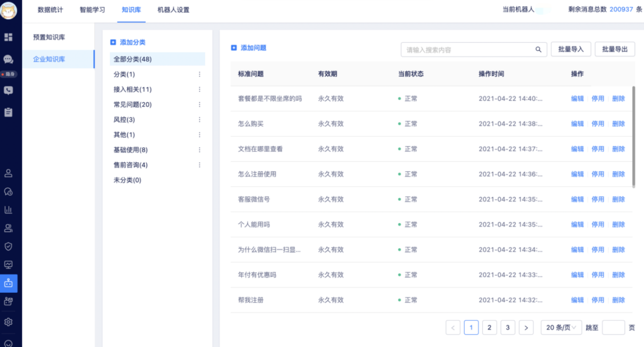644x347 pixels.
Task: Open the single person contacts sidebar icon
Action: tap(8, 173)
